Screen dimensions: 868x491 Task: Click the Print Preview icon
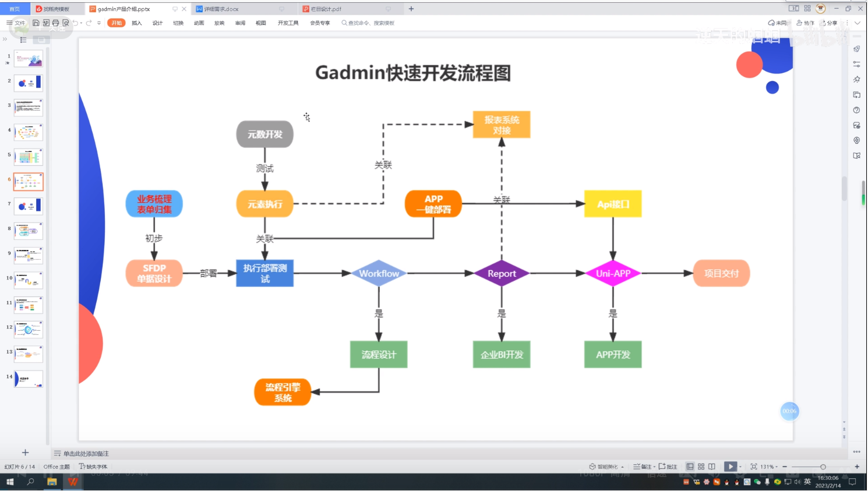point(65,23)
